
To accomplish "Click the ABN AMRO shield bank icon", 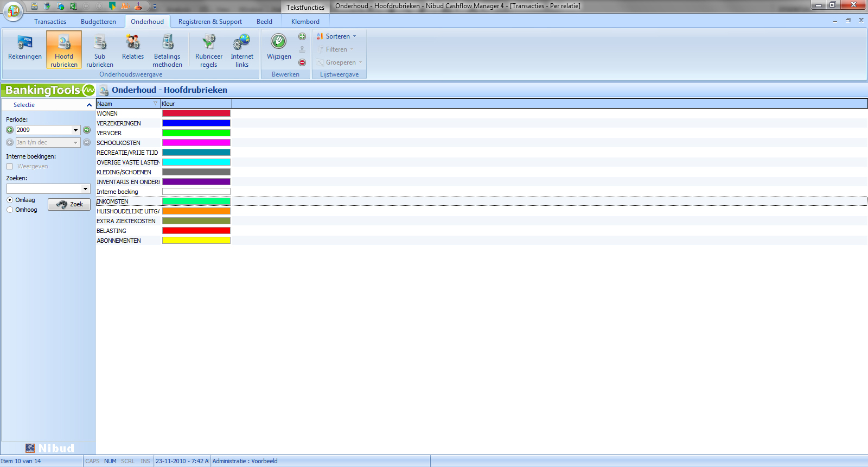I will [112, 7].
